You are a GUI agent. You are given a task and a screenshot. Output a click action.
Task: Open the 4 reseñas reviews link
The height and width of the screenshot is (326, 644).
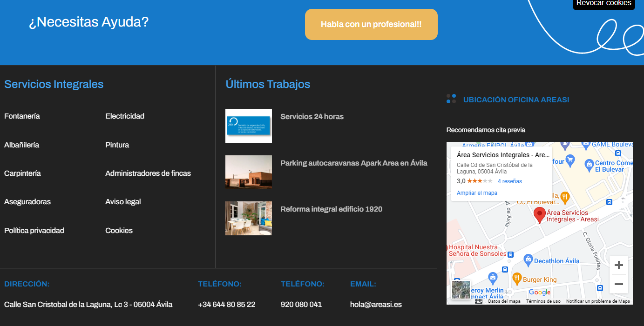[510, 181]
